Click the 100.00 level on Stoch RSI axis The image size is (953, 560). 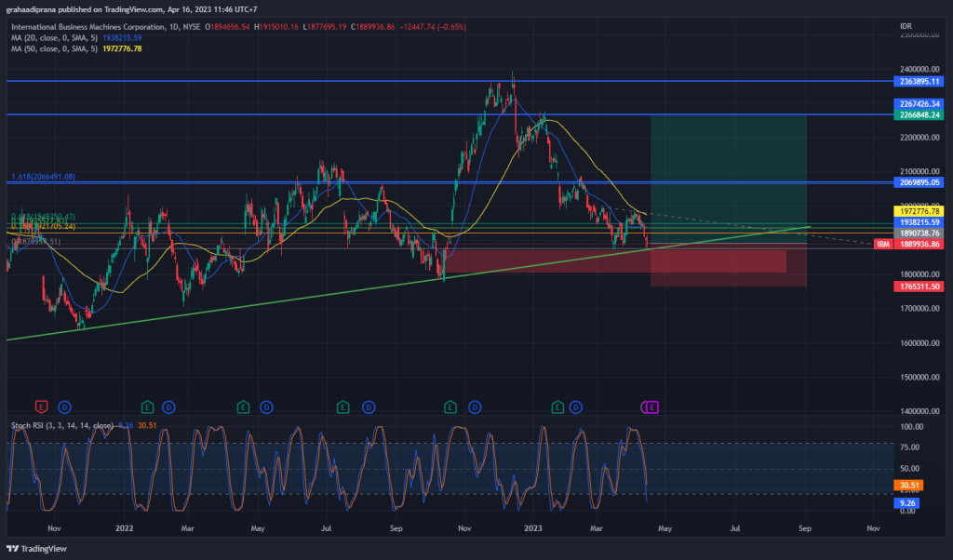(x=912, y=426)
